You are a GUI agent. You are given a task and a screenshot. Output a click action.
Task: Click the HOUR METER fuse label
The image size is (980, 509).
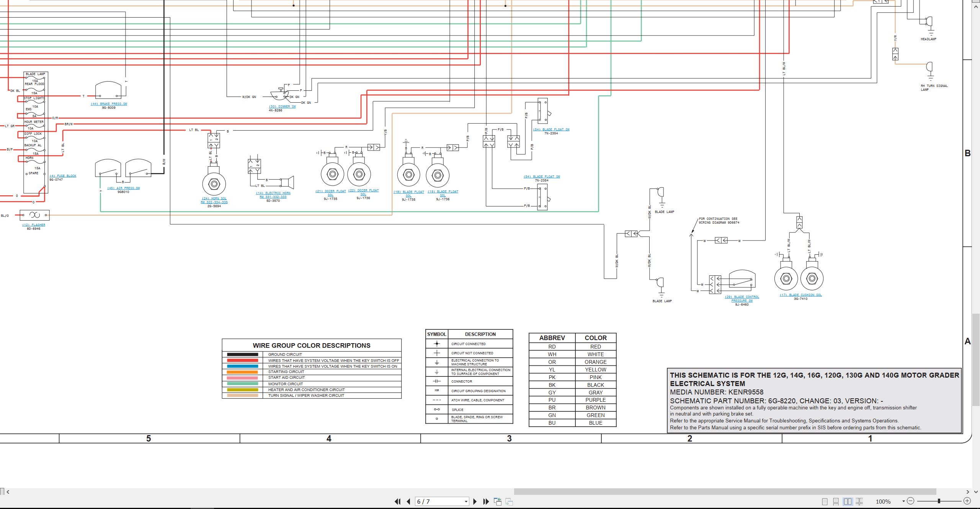pyautogui.click(x=34, y=122)
